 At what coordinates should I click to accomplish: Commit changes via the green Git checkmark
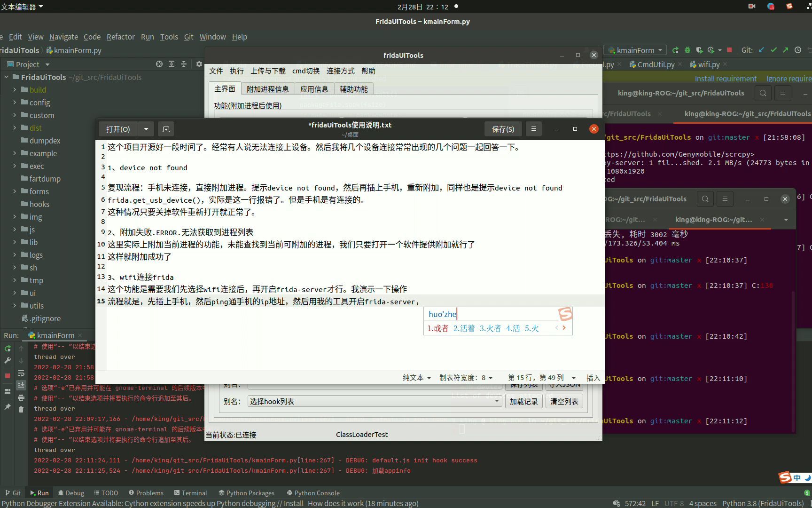(x=773, y=50)
